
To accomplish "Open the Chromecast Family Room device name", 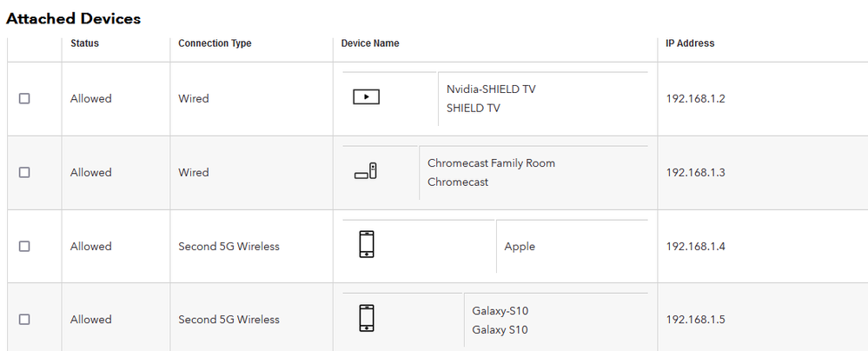I will (491, 163).
